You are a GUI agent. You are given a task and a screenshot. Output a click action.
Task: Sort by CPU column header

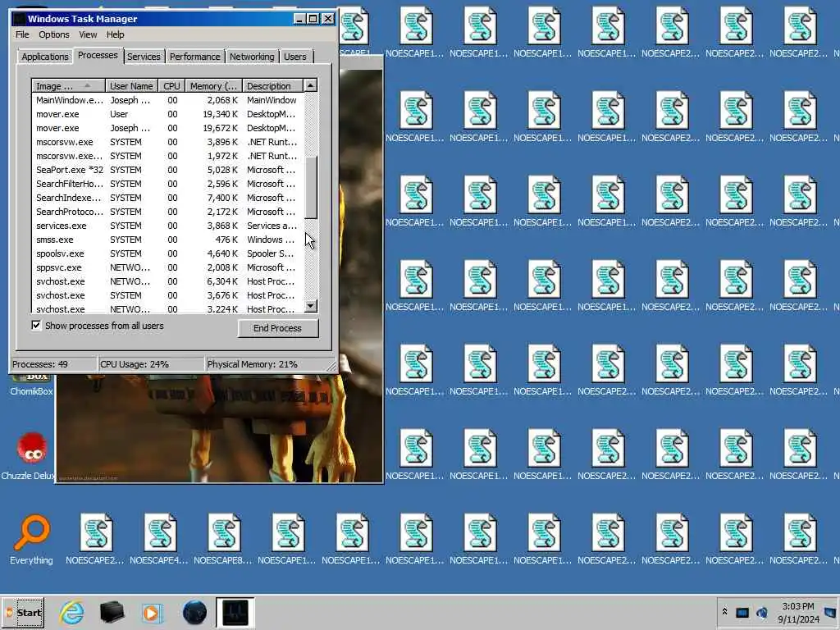tap(171, 85)
